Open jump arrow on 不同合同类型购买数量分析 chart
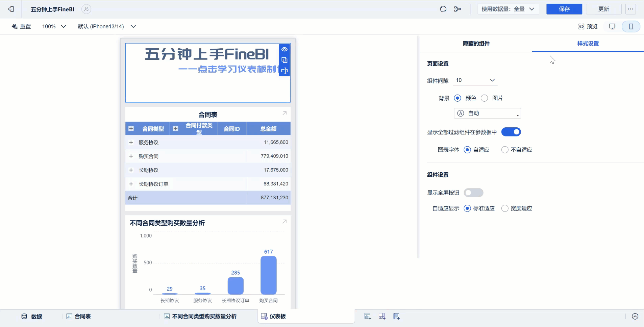 tap(284, 221)
